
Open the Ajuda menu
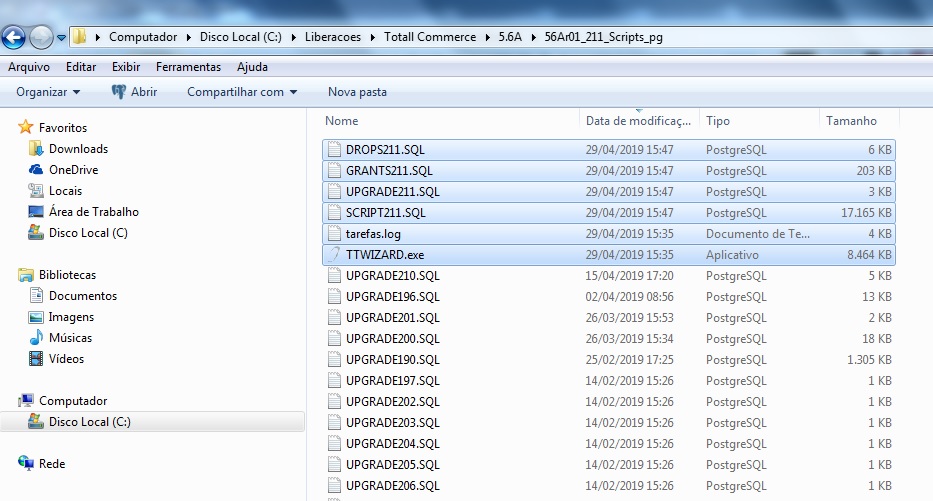[252, 67]
